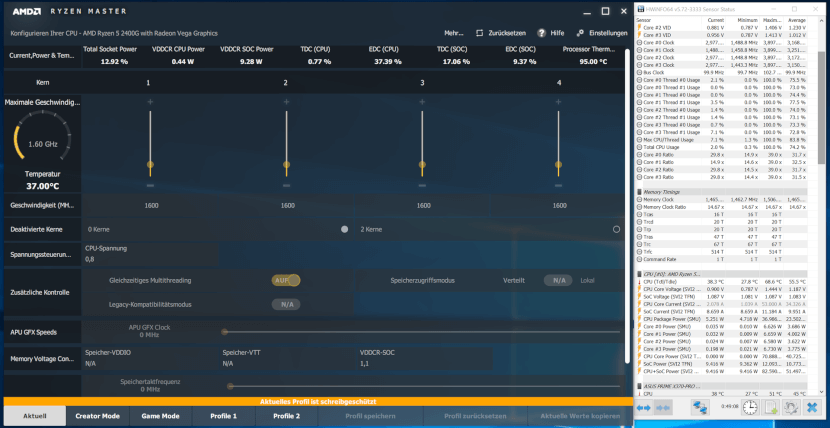Screen dimensions: 830x428
Task: Click the core 2 speed slider handle
Action: pyautogui.click(x=286, y=165)
